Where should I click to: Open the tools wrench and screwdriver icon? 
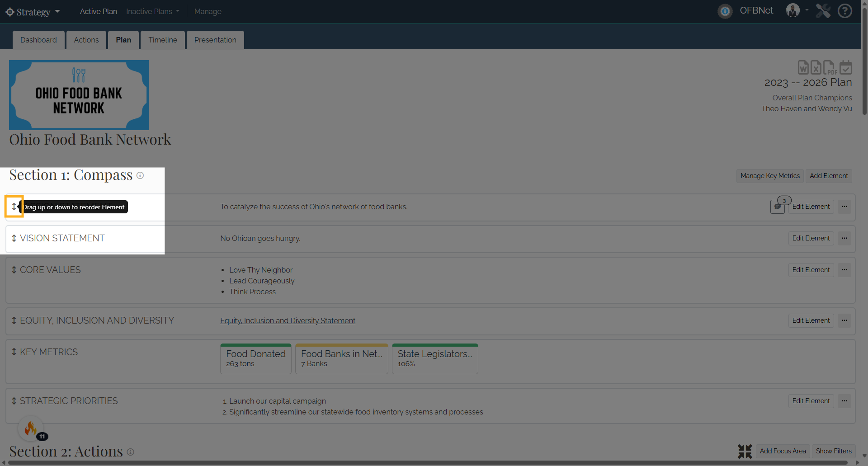click(823, 10)
